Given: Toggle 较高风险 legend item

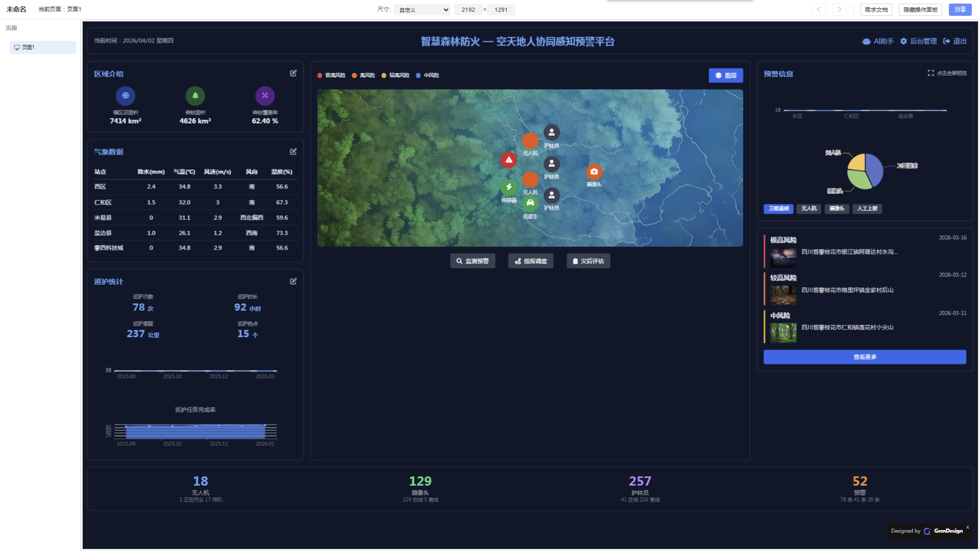Looking at the screenshot, I should pos(396,76).
